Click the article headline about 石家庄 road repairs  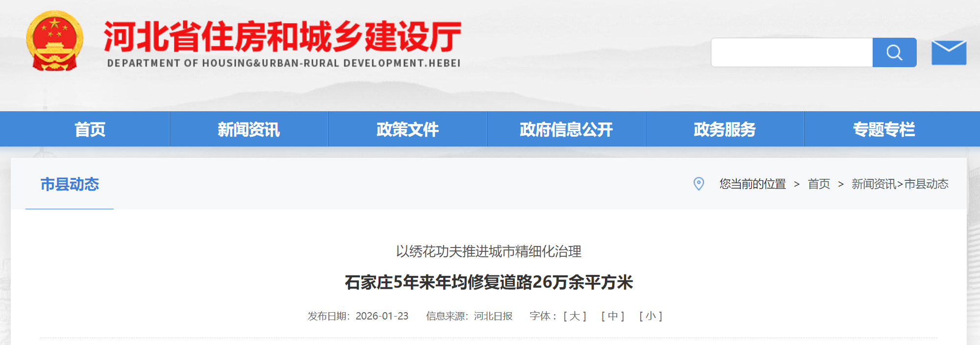[489, 282]
